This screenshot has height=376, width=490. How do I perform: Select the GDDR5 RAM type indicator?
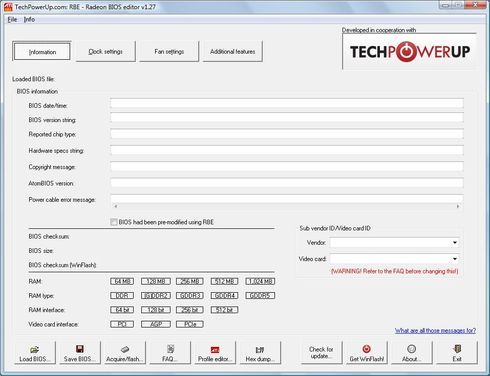click(x=260, y=296)
